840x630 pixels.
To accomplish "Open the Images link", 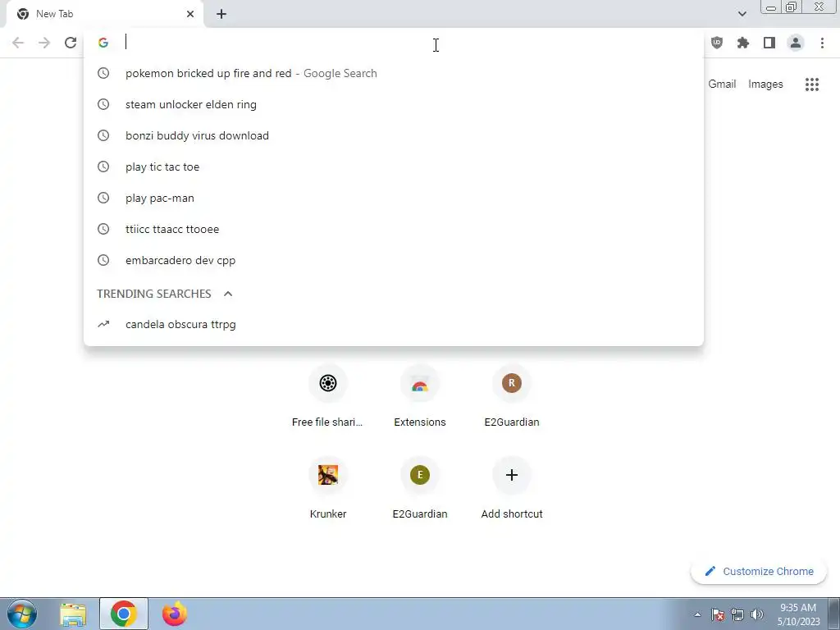I will (765, 84).
